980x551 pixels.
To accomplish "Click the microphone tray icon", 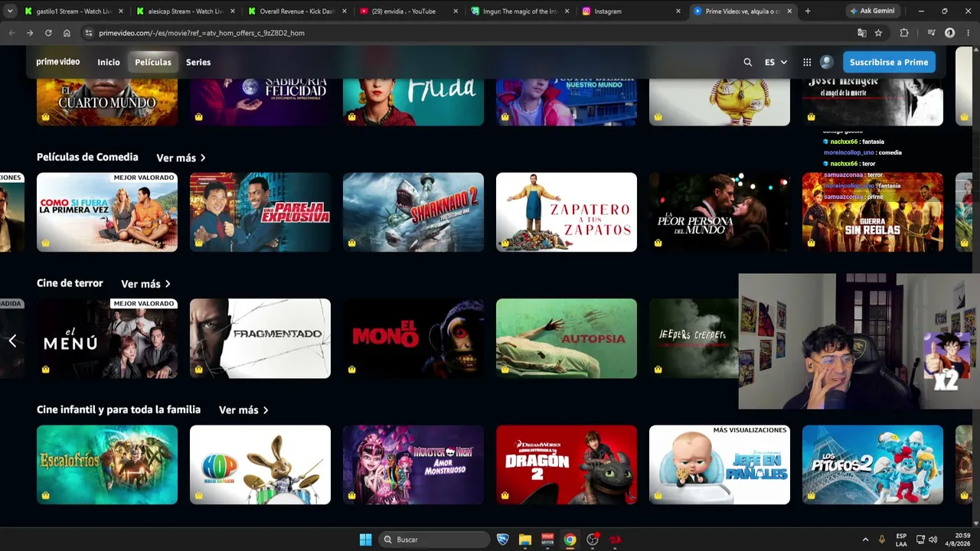I will 883,540.
